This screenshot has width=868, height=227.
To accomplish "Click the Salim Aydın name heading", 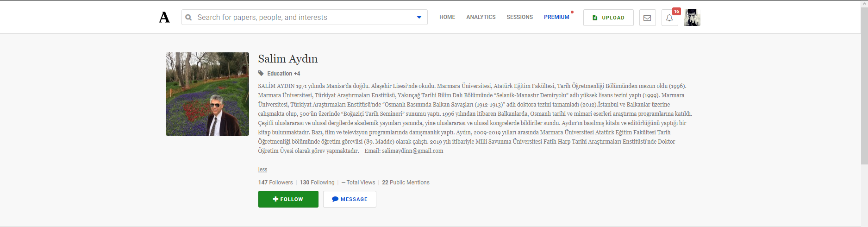I will click(x=288, y=59).
